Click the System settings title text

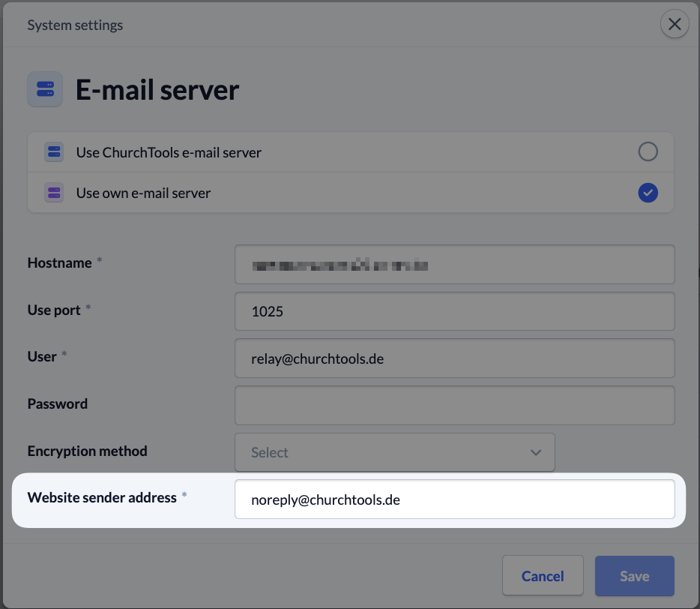pyautogui.click(x=75, y=25)
